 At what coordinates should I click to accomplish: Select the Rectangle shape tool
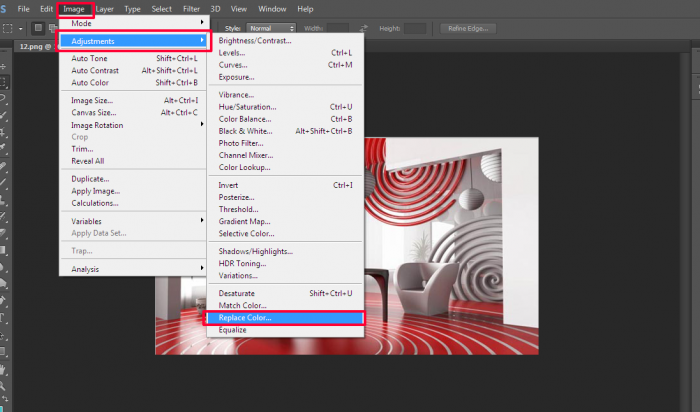coord(4,352)
